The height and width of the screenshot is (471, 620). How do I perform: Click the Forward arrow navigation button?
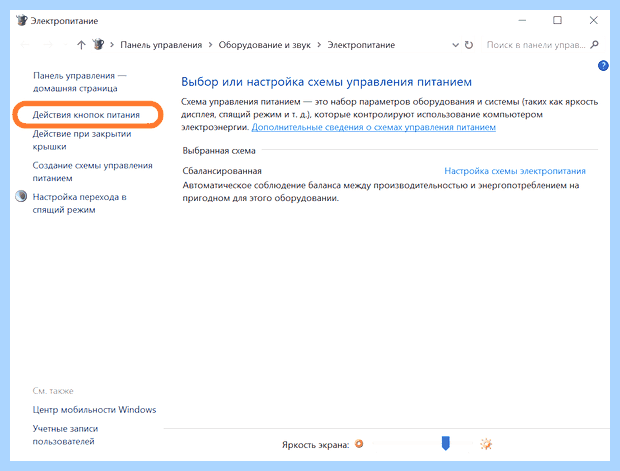pyautogui.click(x=48, y=45)
